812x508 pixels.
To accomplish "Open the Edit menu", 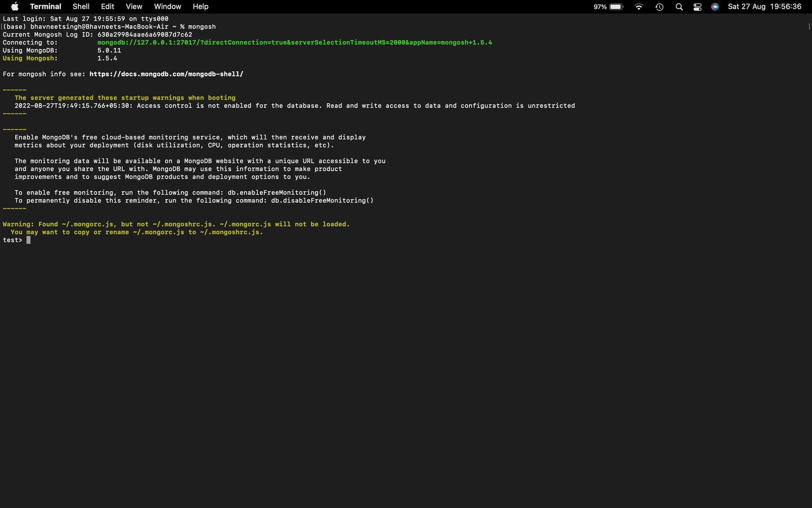I will [107, 6].
